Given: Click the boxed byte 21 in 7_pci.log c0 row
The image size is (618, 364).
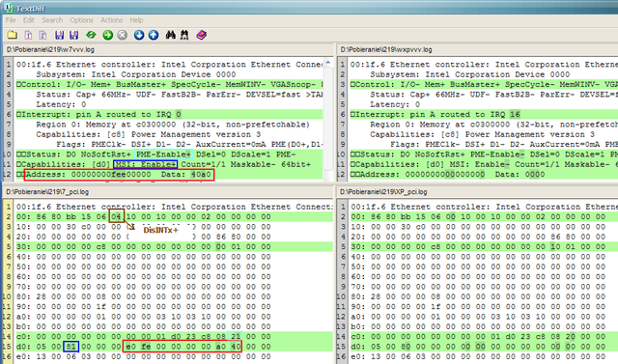Looking at the screenshot, I should pos(236,337).
